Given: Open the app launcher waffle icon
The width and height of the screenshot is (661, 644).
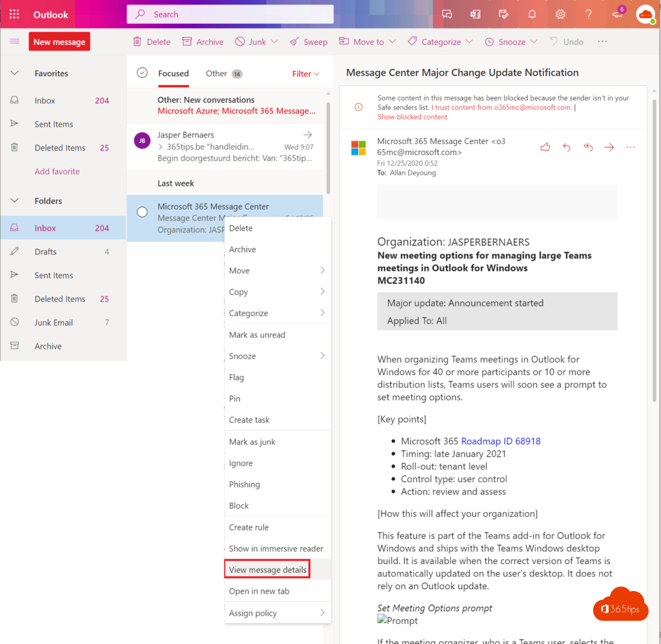Looking at the screenshot, I should coord(14,14).
